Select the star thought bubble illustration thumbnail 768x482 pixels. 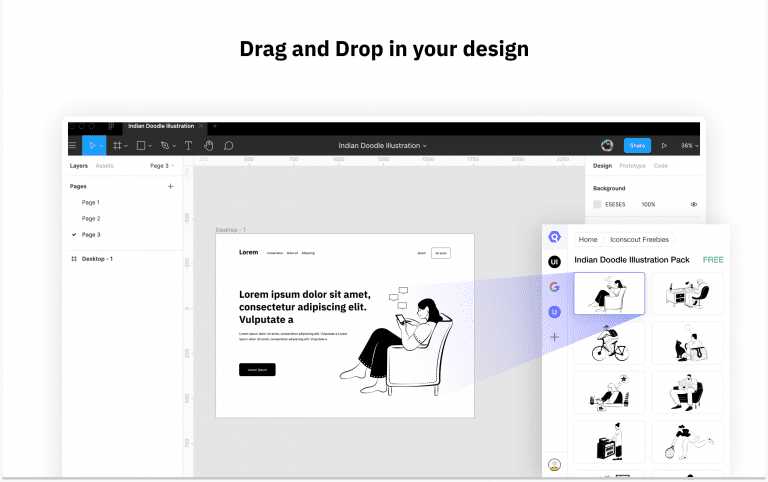(609, 392)
